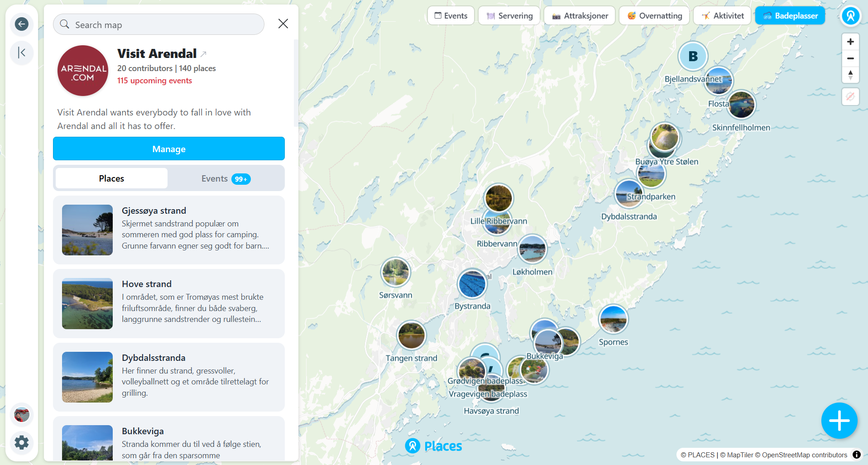Open the Bukkeviga list card
The image size is (868, 465).
pos(169,439)
